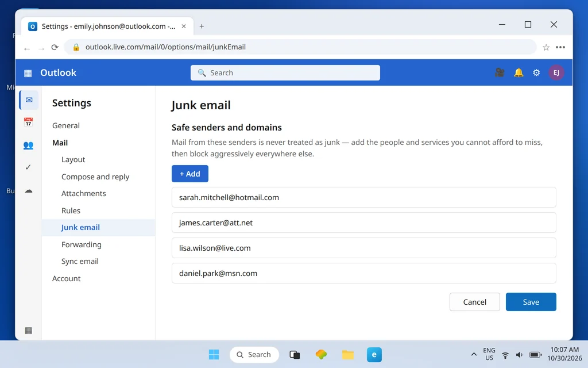588x368 pixels.
Task: Open Sync email settings
Action: [x=80, y=262]
